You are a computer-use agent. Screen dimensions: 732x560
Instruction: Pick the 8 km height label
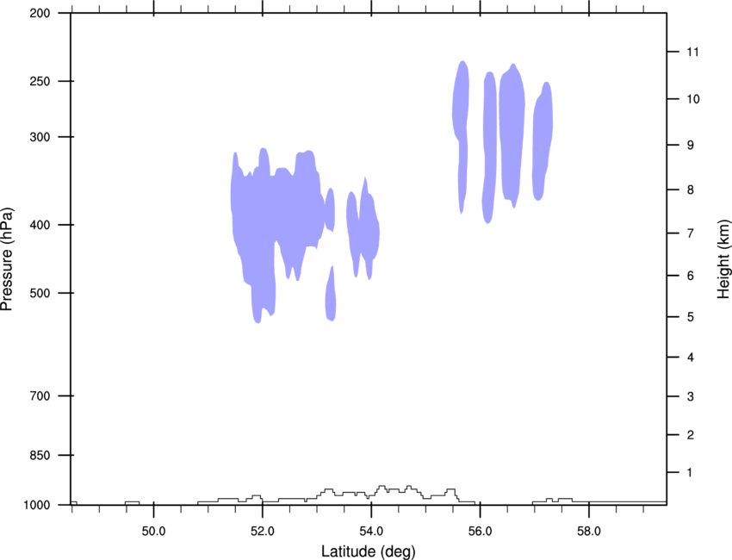[690, 190]
